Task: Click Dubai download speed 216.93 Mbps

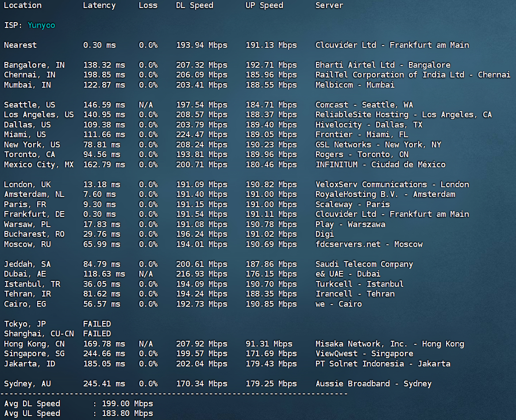Action: tap(202, 274)
